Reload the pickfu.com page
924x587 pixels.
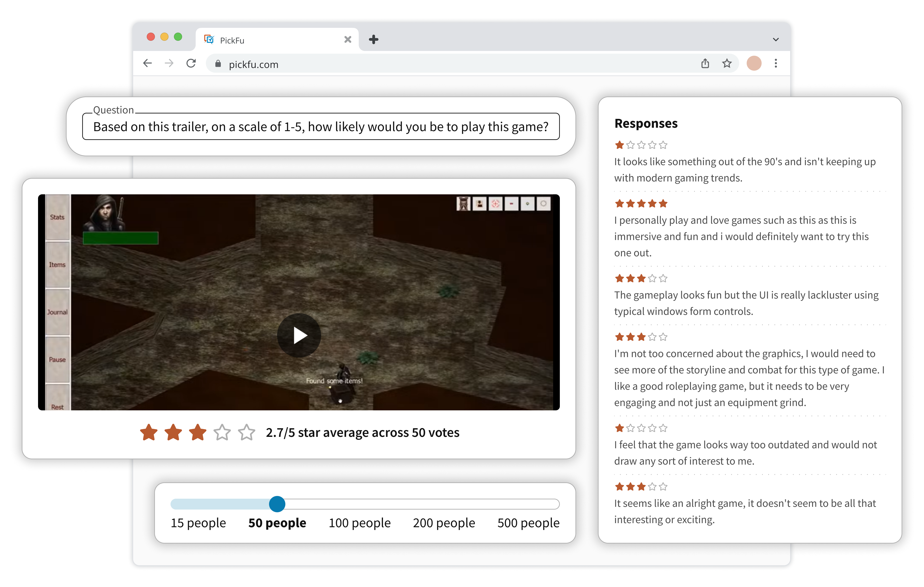coord(191,63)
